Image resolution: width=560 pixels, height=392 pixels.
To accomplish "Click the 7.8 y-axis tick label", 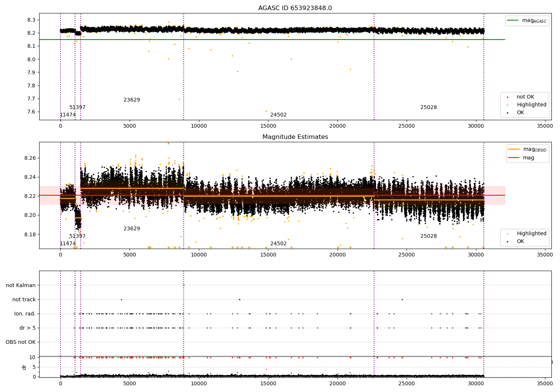I will (31, 86).
